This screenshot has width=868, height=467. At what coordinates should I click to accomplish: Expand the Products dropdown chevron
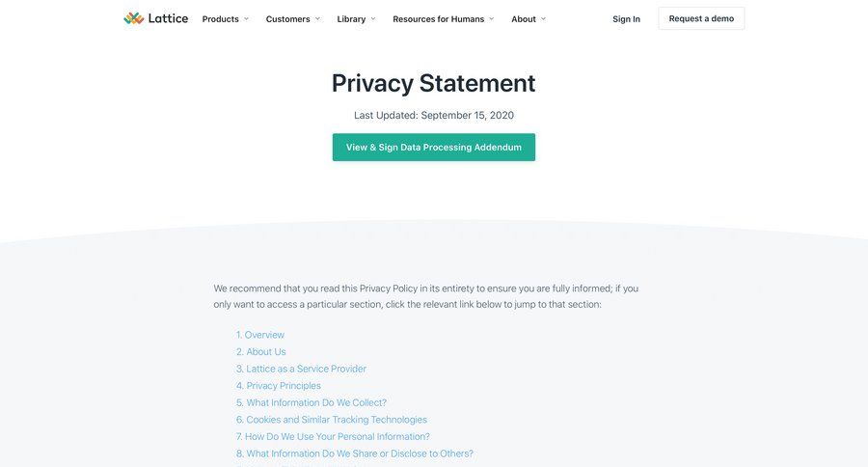[x=246, y=18]
